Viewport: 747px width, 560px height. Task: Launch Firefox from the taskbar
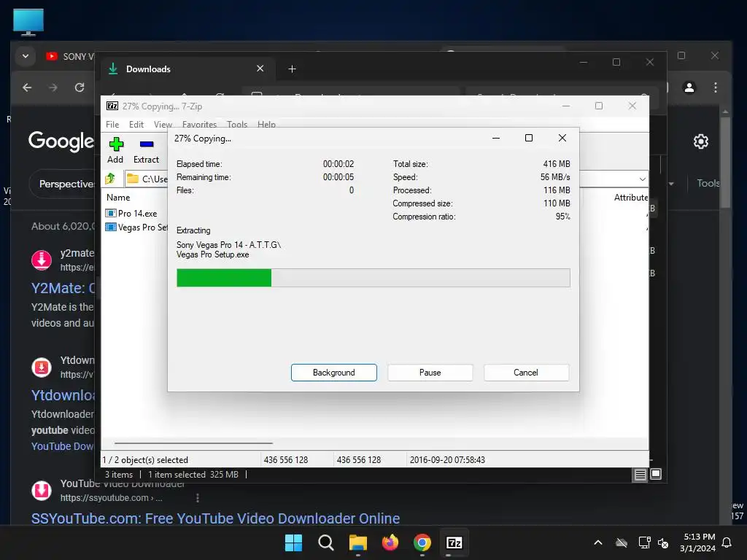(x=390, y=542)
